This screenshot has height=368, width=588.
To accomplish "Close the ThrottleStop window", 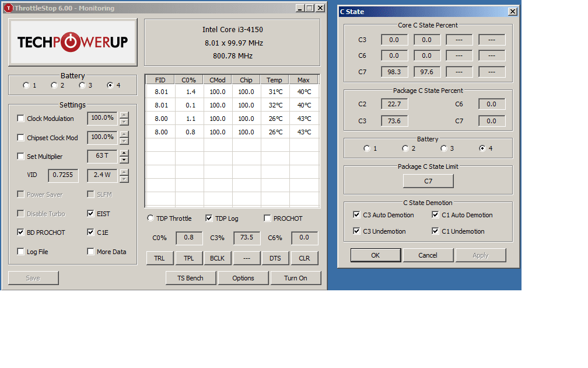I will (320, 8).
